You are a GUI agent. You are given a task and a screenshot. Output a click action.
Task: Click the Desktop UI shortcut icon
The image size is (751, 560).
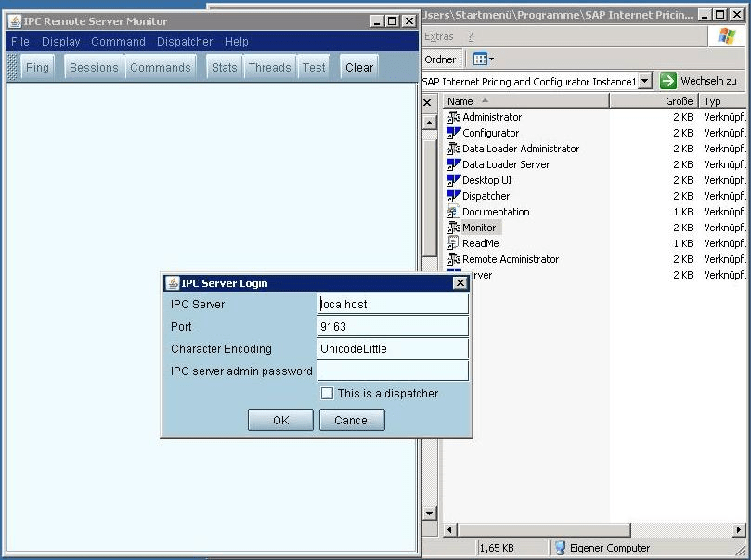pyautogui.click(x=453, y=180)
